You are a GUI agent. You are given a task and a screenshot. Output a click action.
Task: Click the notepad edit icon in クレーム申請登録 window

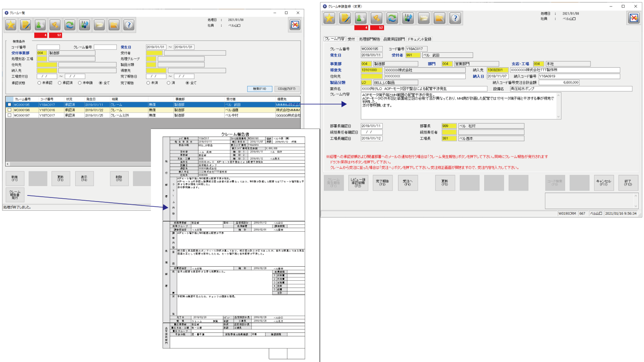pyautogui.click(x=345, y=18)
